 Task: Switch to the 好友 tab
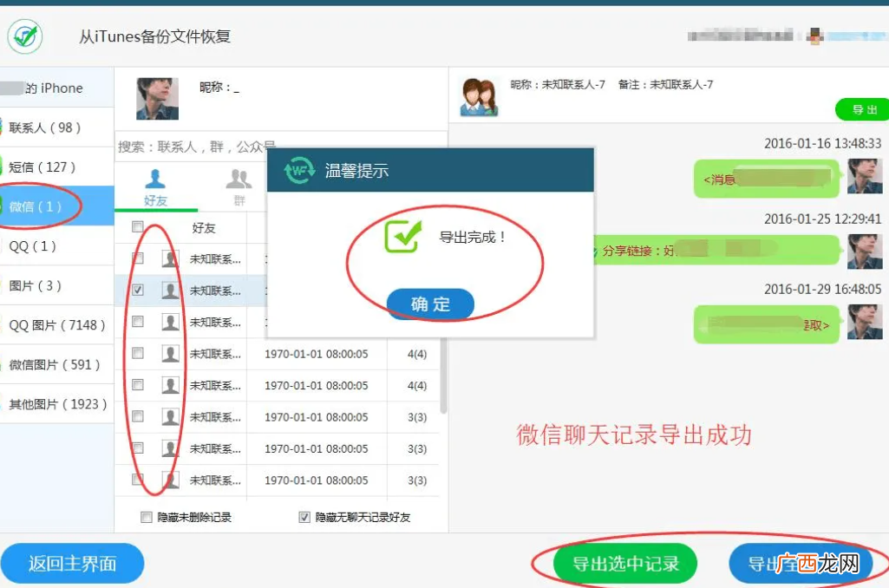point(155,188)
